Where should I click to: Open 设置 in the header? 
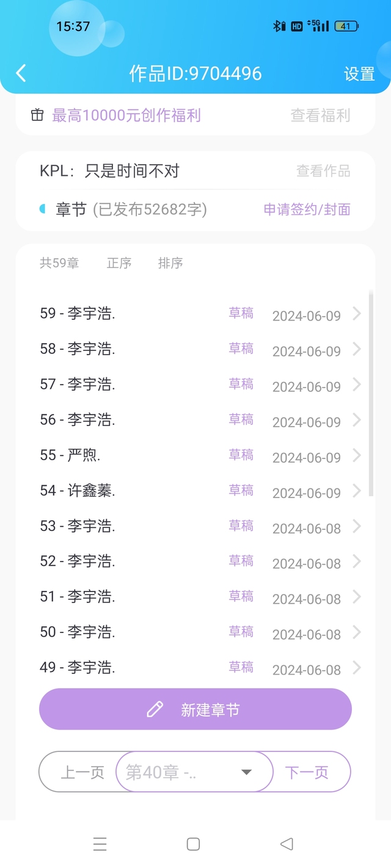pos(359,74)
